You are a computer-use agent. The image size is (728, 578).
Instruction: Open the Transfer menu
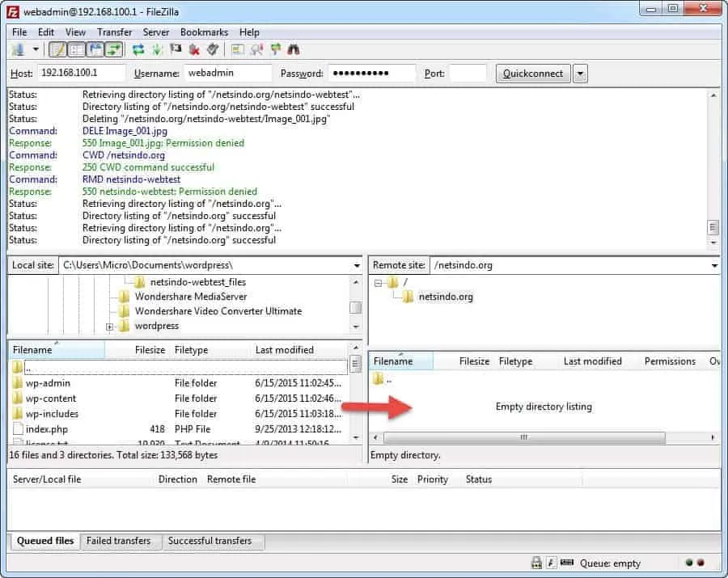coord(114,32)
